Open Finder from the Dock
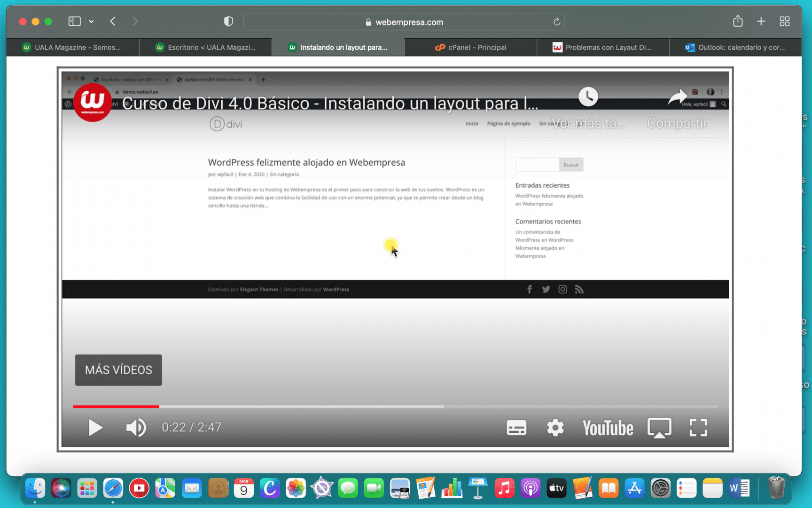This screenshot has width=812, height=508. (35, 488)
